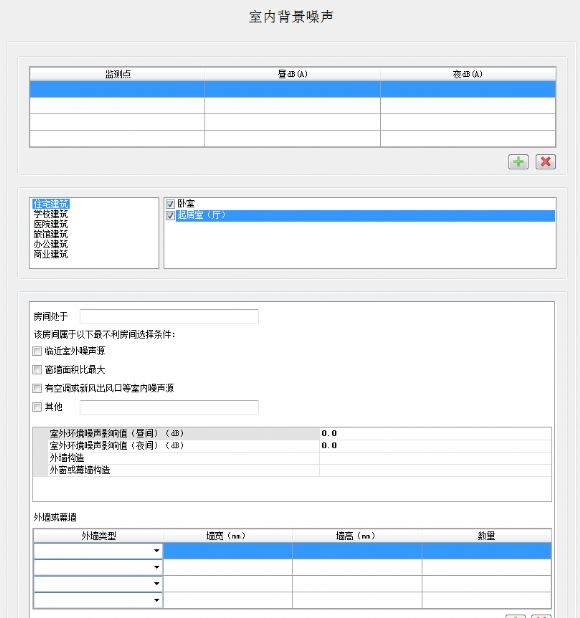Toggle the 卧室 checkbox

[x=170, y=204]
